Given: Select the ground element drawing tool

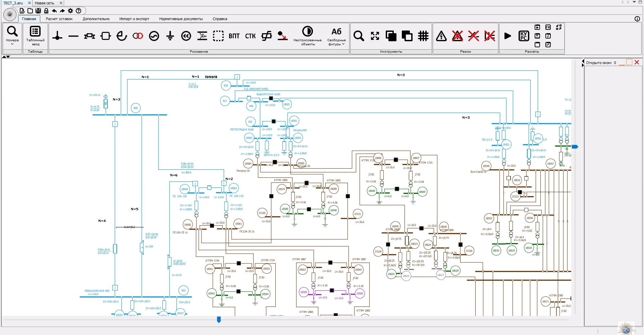Looking at the screenshot, I should 170,36.
